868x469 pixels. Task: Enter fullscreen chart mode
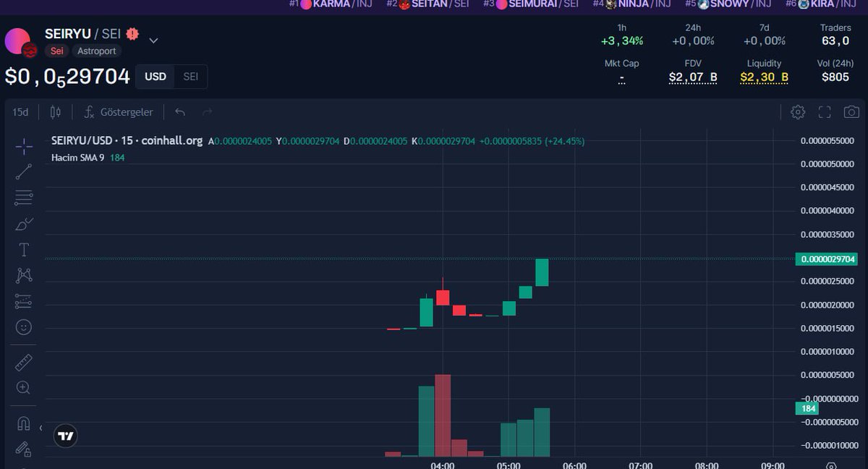click(825, 112)
